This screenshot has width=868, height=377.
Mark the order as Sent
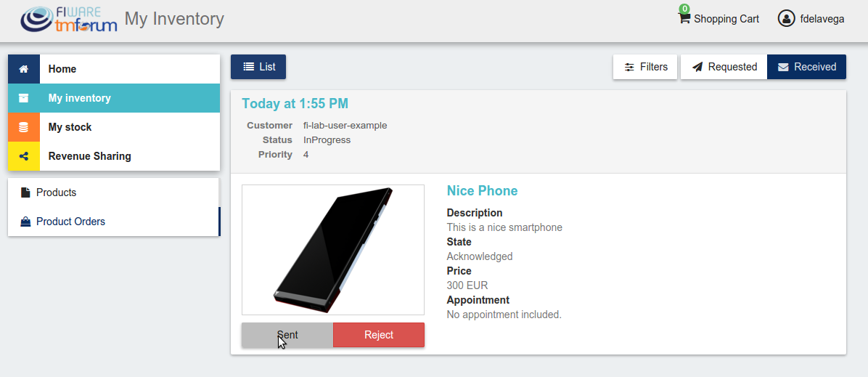[287, 335]
